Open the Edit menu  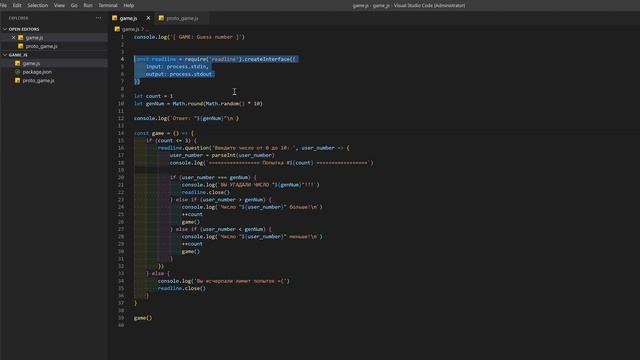17,5
